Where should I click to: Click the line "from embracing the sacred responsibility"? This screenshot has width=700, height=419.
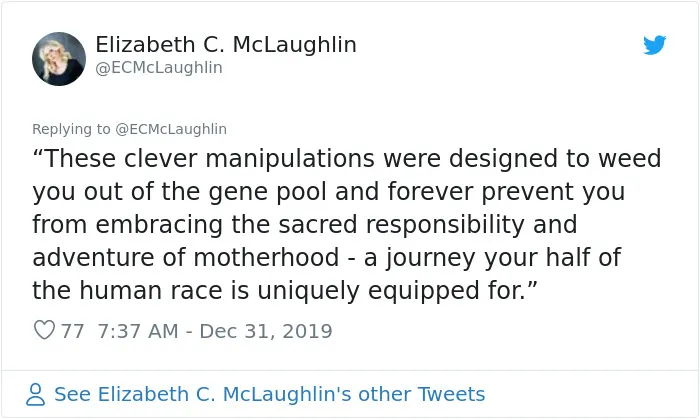[x=305, y=224]
